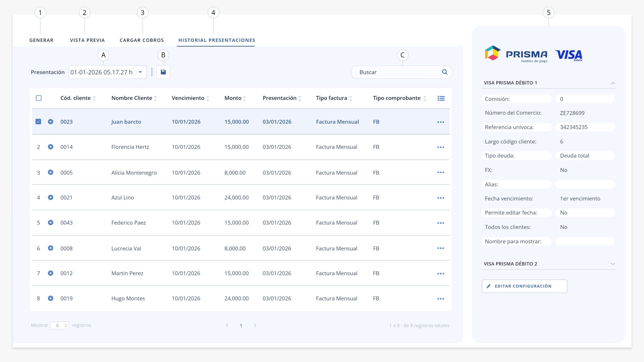Collapse the VISA PRISMA DÉBITO 1 section
644x362 pixels.
[x=613, y=83]
